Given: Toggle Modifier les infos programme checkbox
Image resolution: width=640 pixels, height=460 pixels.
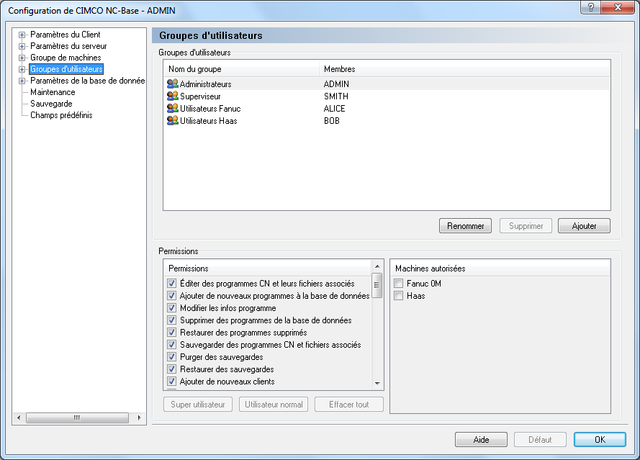Looking at the screenshot, I should point(172,308).
